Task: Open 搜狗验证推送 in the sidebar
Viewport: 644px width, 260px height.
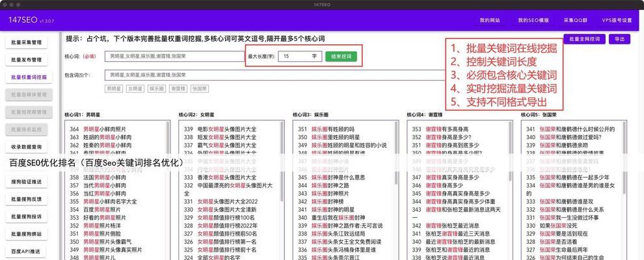Action: [26, 181]
